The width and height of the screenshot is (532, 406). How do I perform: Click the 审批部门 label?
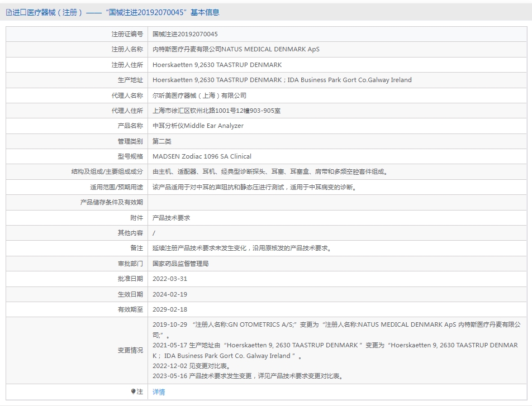(x=130, y=264)
